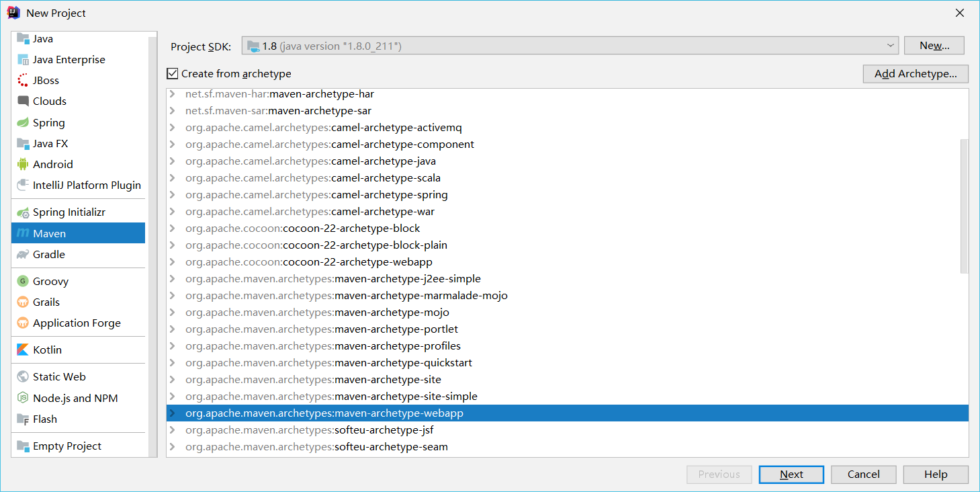
Task: Click the project type list scrollbar
Action: (152, 245)
